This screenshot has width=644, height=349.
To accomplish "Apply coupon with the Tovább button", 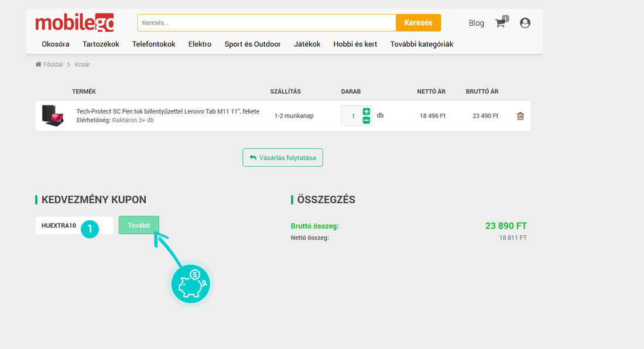I will click(x=139, y=225).
